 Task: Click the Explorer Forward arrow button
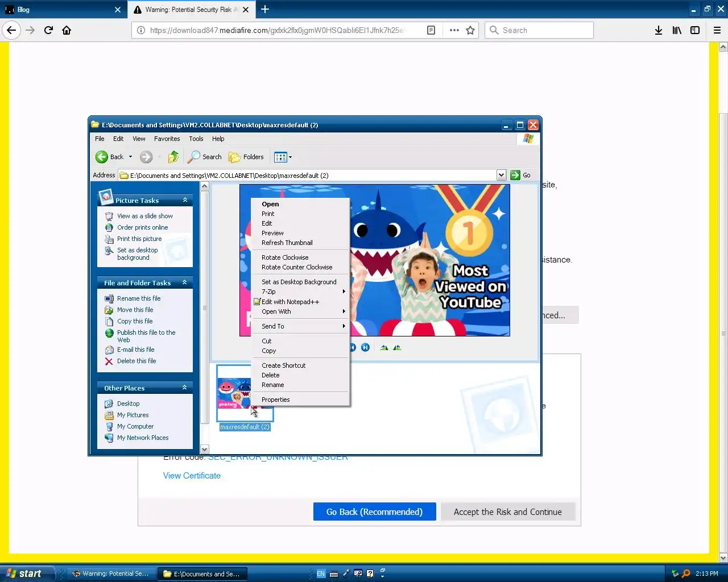[x=146, y=157]
